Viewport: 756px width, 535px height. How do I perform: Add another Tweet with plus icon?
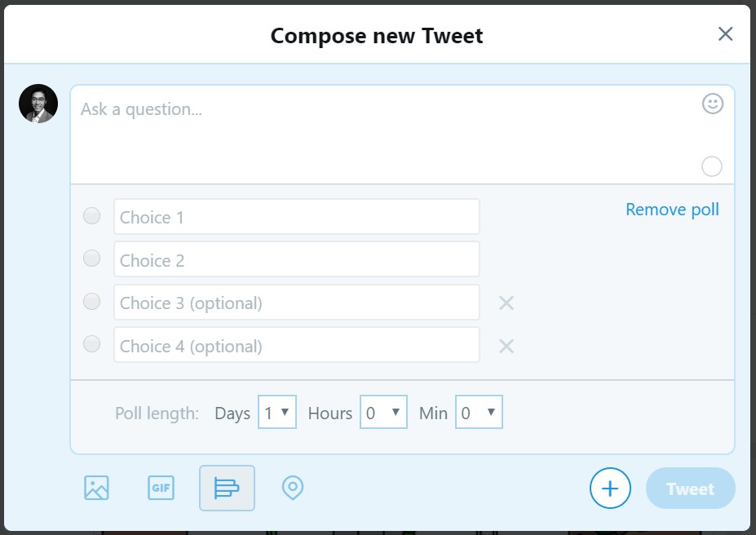pos(610,489)
